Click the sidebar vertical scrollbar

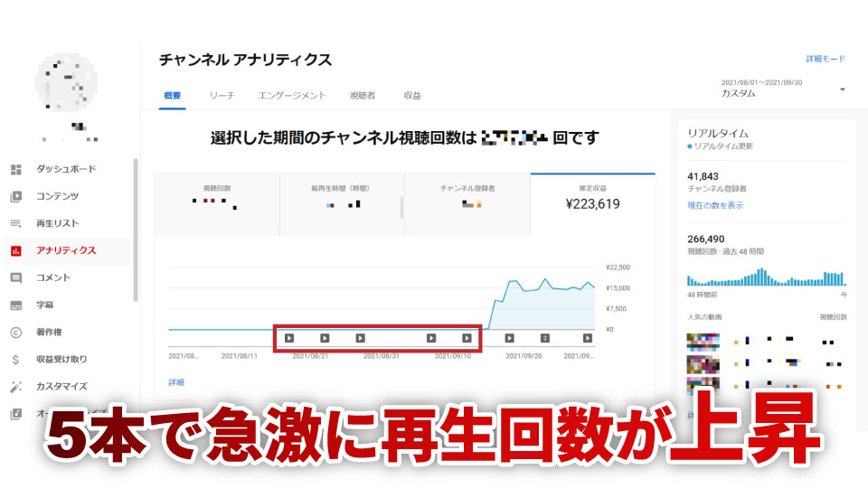point(136,230)
